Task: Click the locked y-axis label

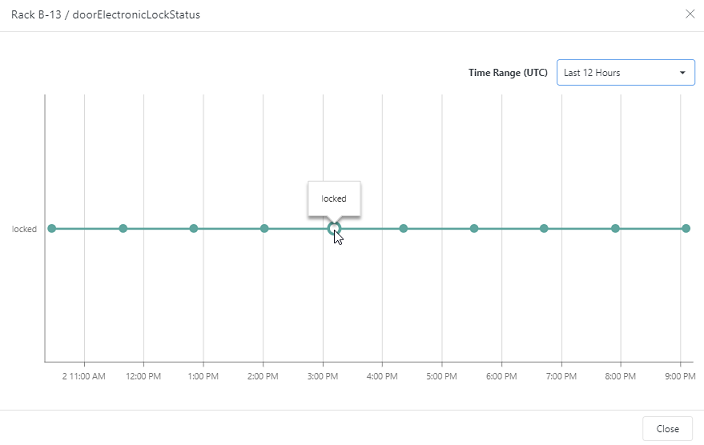Action: pyautogui.click(x=24, y=229)
